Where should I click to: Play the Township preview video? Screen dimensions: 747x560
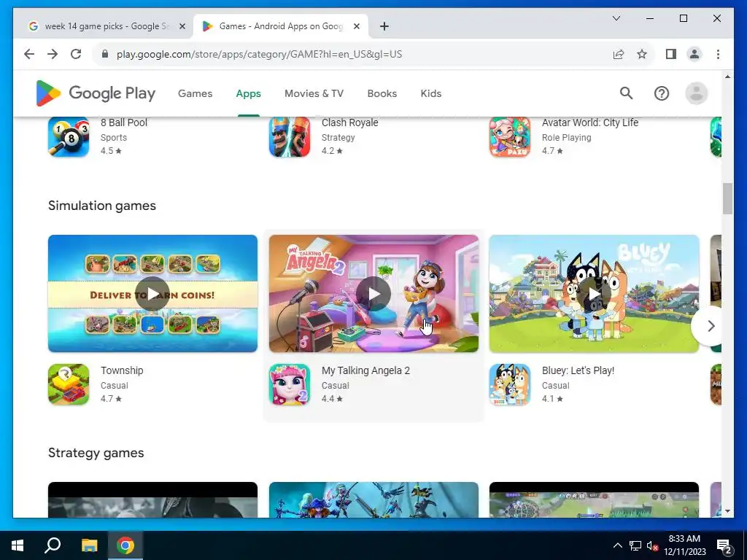click(152, 294)
